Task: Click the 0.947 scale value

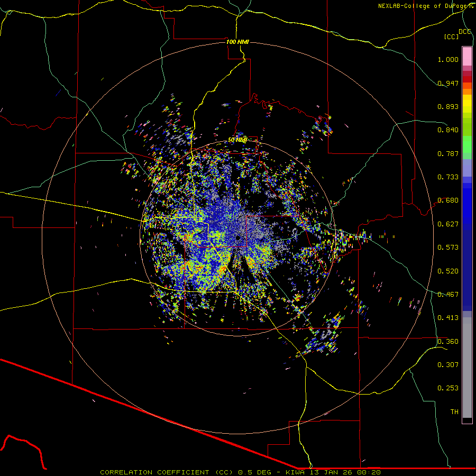Action: [448, 83]
